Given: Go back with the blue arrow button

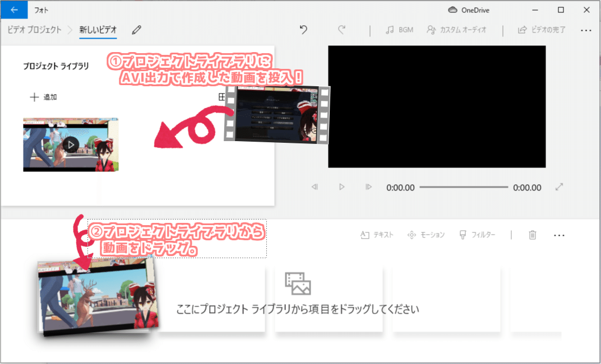Looking at the screenshot, I should point(14,10).
